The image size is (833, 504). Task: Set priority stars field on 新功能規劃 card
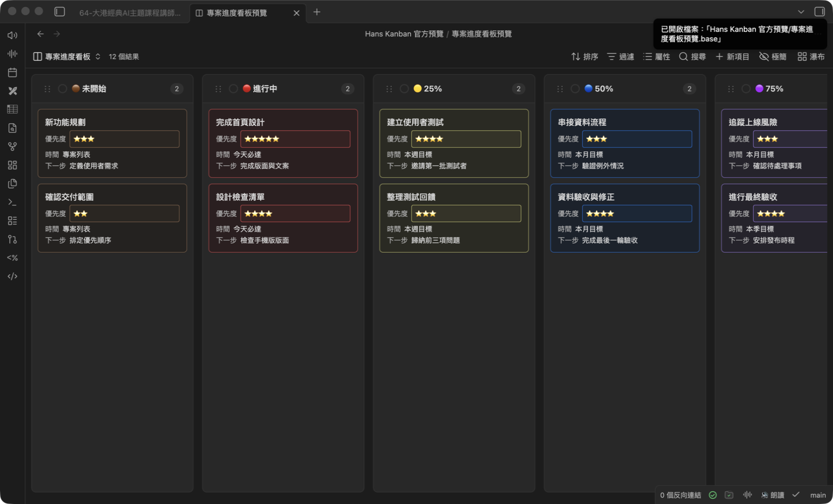(x=125, y=139)
